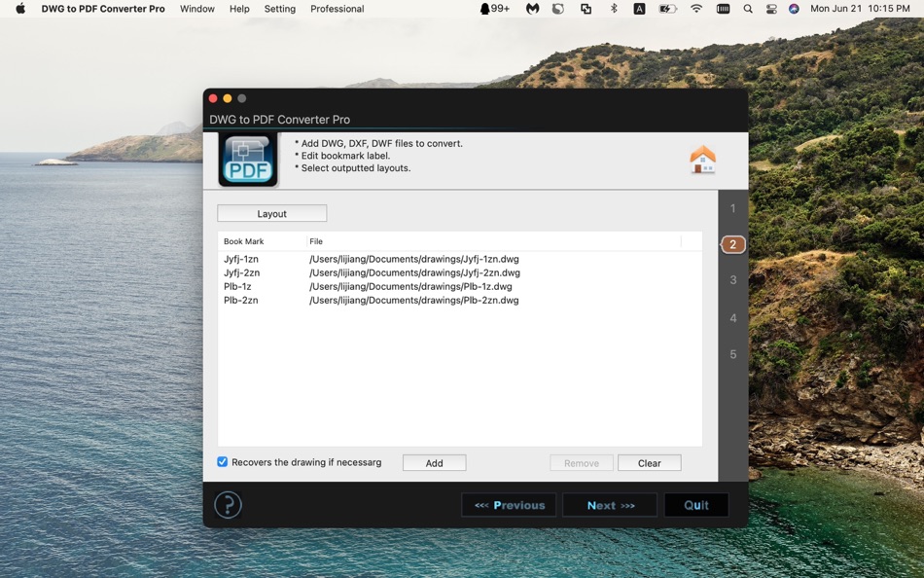Open Bluetooth status in the menu bar
The width and height of the screenshot is (924, 578).
(x=614, y=8)
